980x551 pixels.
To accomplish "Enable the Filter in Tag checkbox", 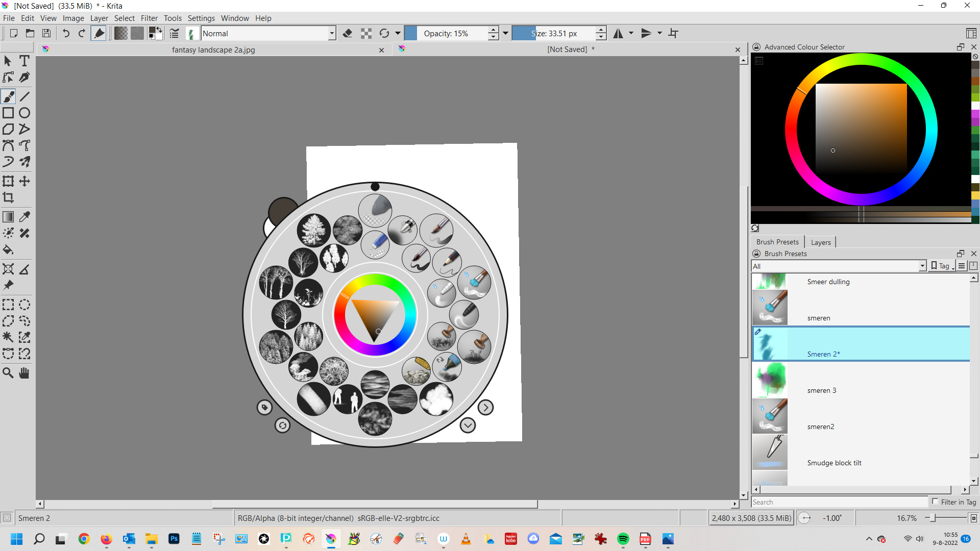I will point(935,502).
